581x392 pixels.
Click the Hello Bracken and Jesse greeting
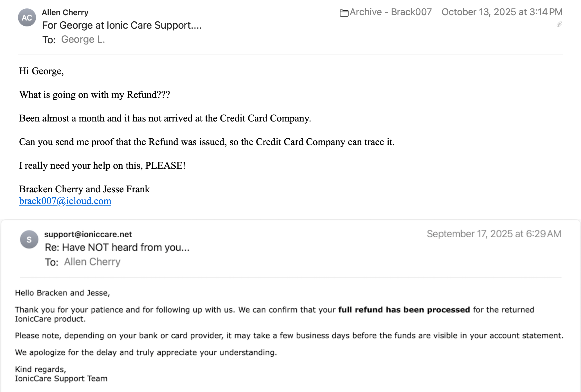click(x=62, y=293)
